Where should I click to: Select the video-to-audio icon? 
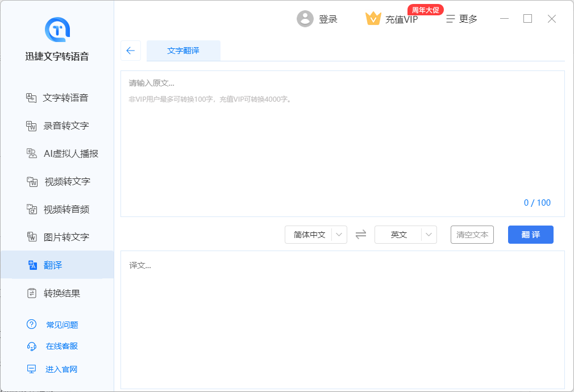pos(32,210)
